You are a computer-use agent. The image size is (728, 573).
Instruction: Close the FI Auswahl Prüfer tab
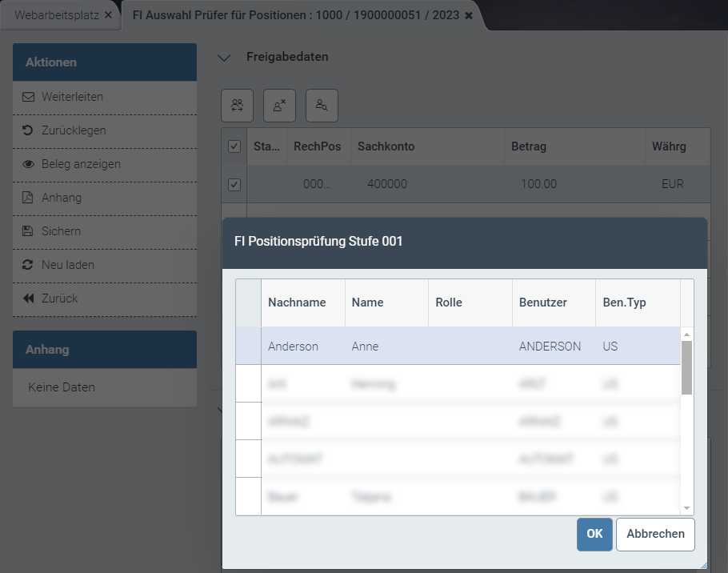[469, 15]
